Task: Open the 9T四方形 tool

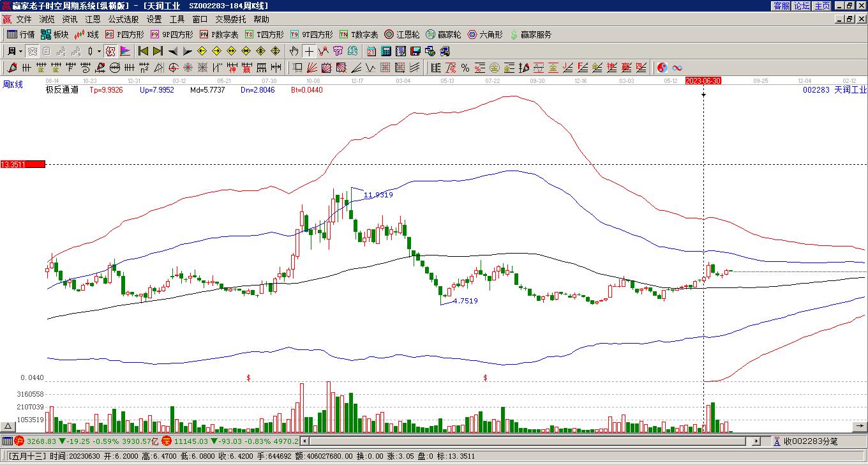Action: pyautogui.click(x=311, y=34)
